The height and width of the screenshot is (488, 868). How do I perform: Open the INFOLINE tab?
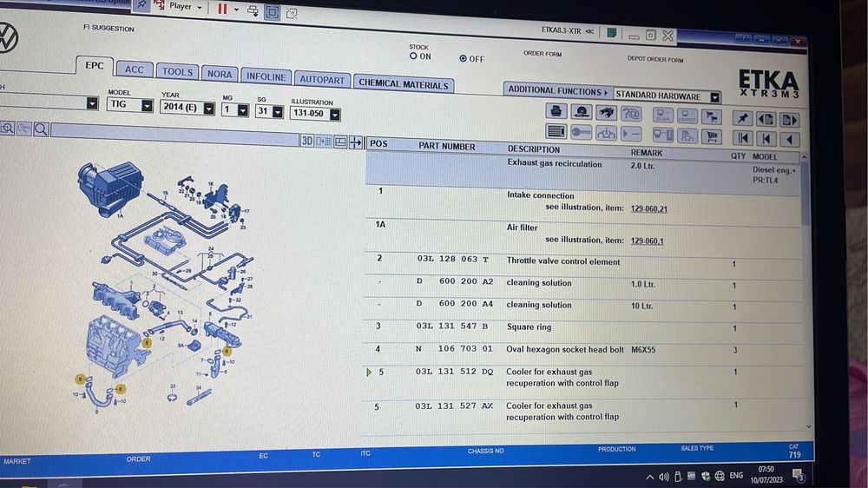coord(266,76)
